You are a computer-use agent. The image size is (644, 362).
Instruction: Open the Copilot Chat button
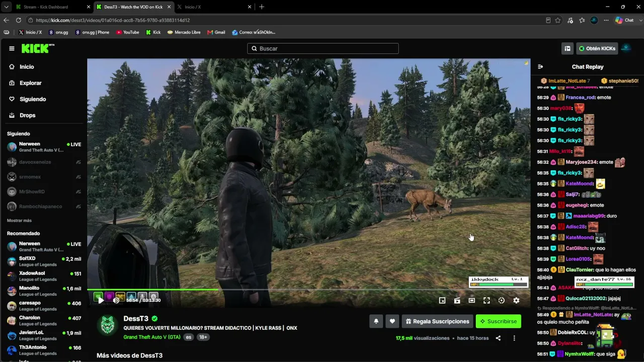(624, 20)
